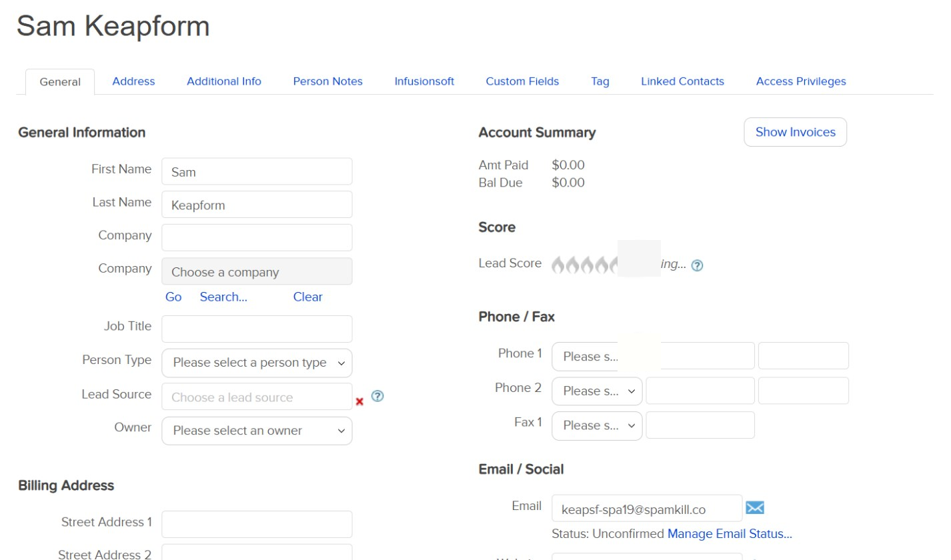This screenshot has width=951, height=560.
Task: Open the Access Privileges tab
Action: [801, 81]
